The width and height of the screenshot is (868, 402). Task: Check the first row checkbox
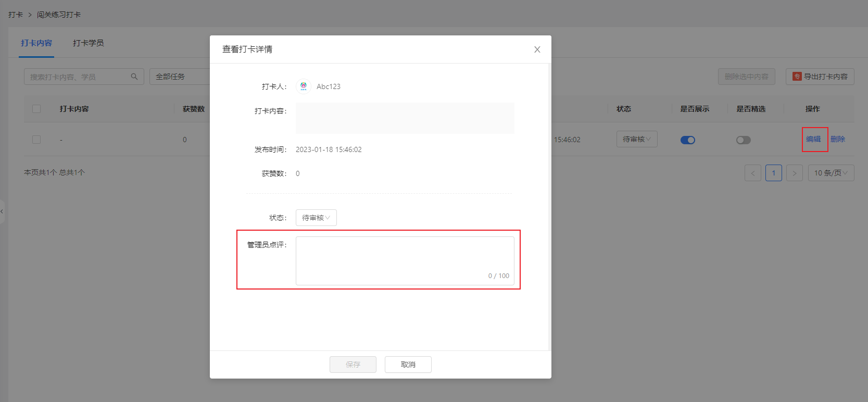coord(36,140)
